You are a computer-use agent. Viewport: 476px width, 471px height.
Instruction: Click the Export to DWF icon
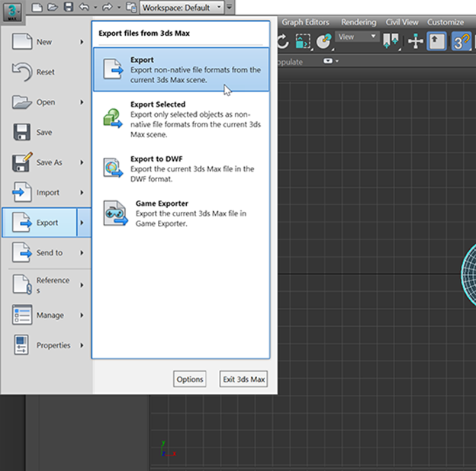point(113,168)
